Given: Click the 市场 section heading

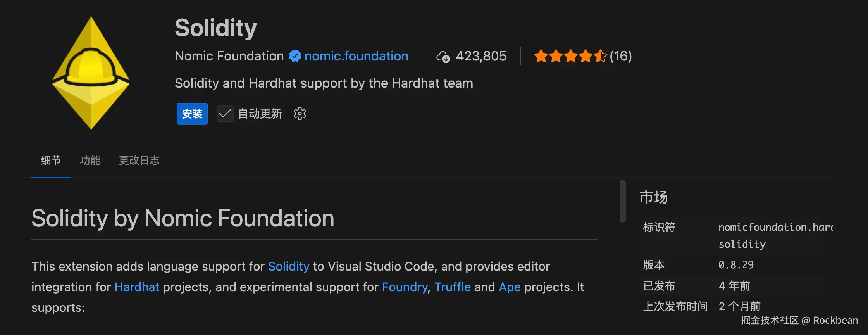Looking at the screenshot, I should pos(654,197).
